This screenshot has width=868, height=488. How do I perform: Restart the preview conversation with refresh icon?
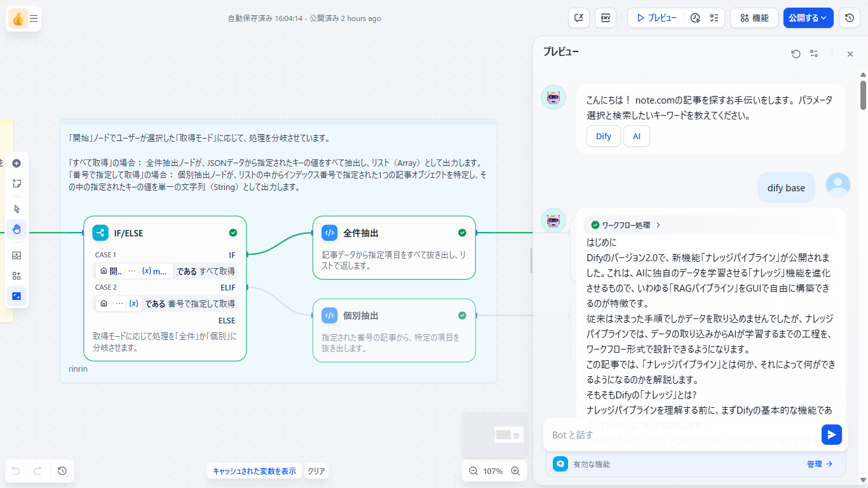796,54
